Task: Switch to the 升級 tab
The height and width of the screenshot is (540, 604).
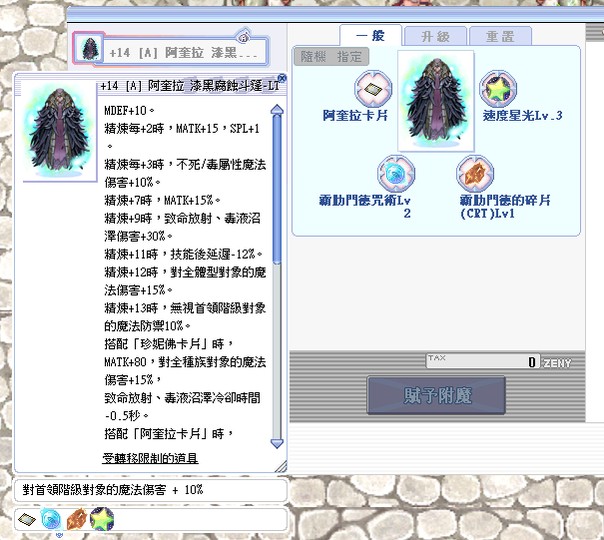Action: (x=435, y=37)
